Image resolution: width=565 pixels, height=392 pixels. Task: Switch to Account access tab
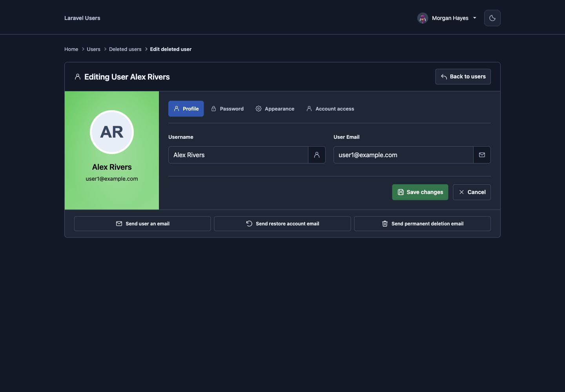click(x=330, y=109)
